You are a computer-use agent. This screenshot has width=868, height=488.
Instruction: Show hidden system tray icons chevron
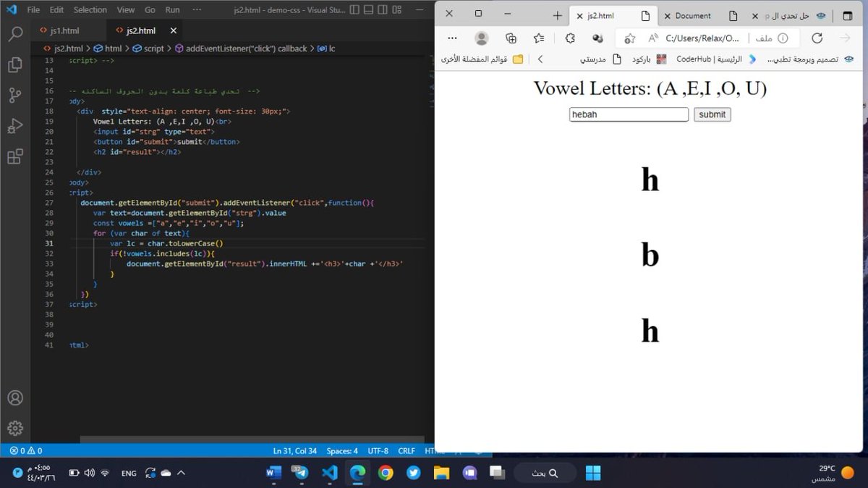181,473
